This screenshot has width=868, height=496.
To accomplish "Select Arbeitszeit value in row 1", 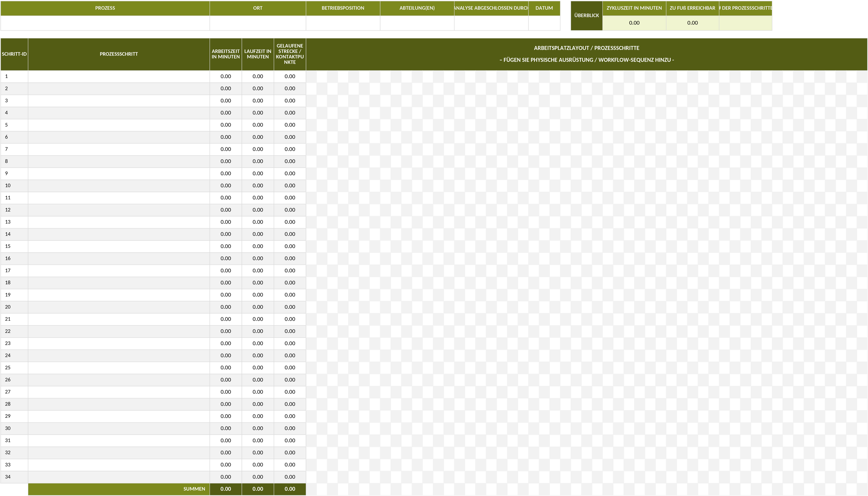I will pyautogui.click(x=226, y=76).
